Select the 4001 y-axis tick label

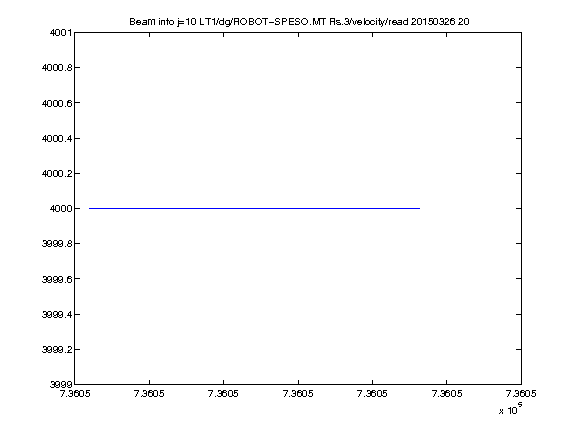61,33
